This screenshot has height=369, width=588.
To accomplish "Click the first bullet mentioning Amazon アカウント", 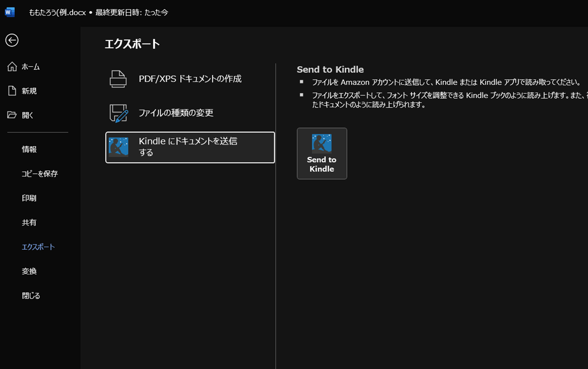I will click(446, 82).
